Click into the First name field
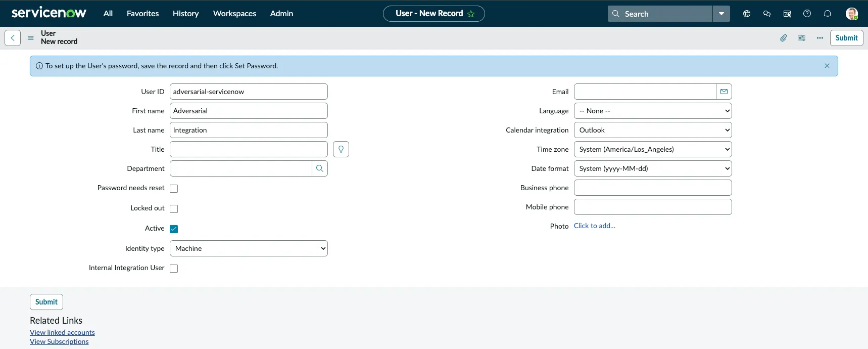Screen dimensions: 868x349 click(249, 111)
